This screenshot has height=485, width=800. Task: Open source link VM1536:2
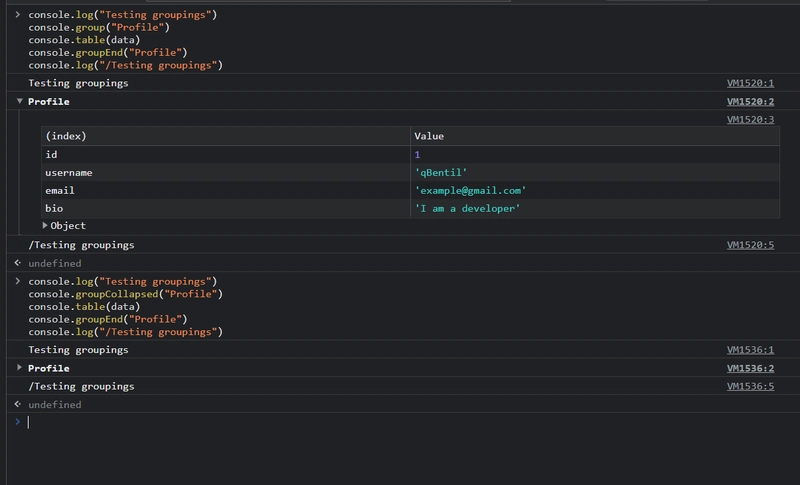pos(750,368)
